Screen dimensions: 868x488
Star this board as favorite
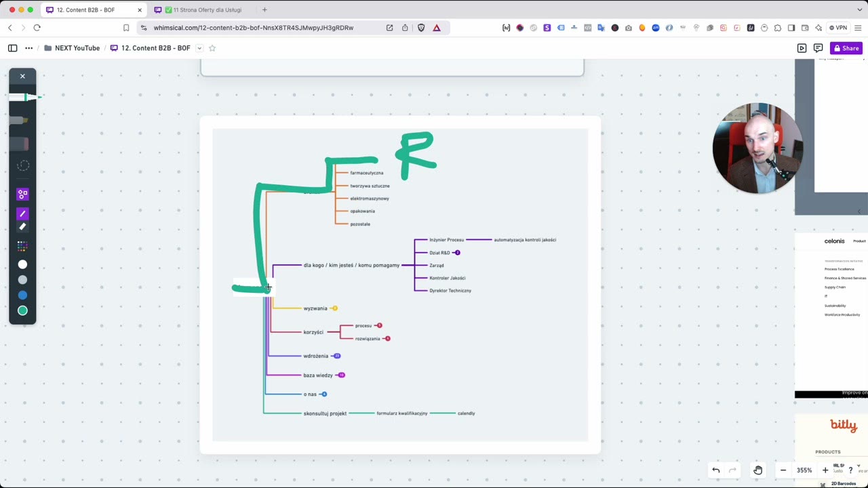pyautogui.click(x=212, y=48)
